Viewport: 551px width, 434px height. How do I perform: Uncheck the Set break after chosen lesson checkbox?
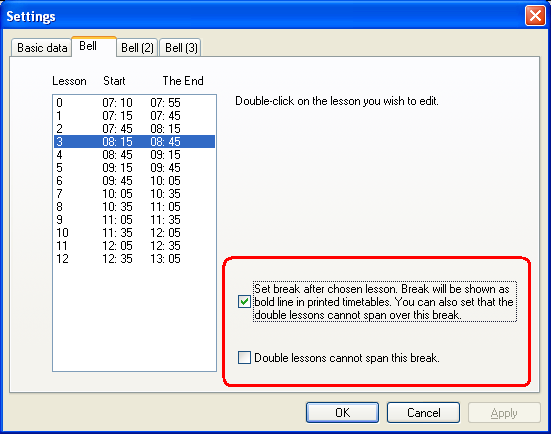click(x=244, y=302)
